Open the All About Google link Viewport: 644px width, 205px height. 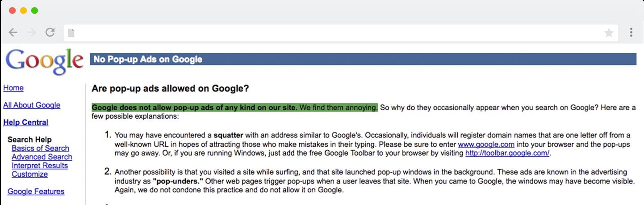coord(32,105)
